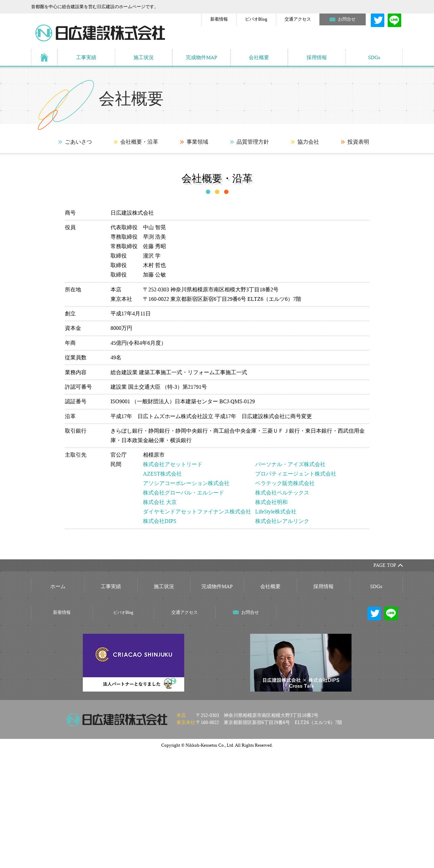Go to the 品質管理方針 sub-page
The image size is (434, 868).
(x=249, y=142)
